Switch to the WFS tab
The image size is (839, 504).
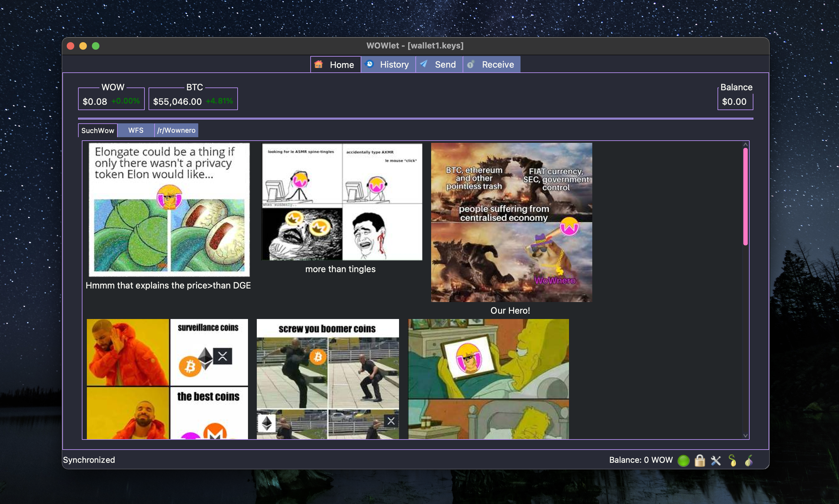coord(136,131)
